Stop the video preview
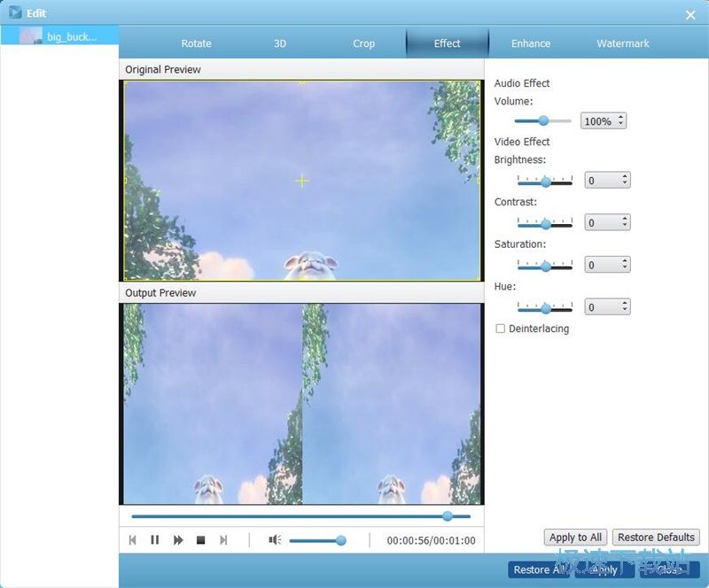Screen dimensions: 709x588 (x=201, y=540)
